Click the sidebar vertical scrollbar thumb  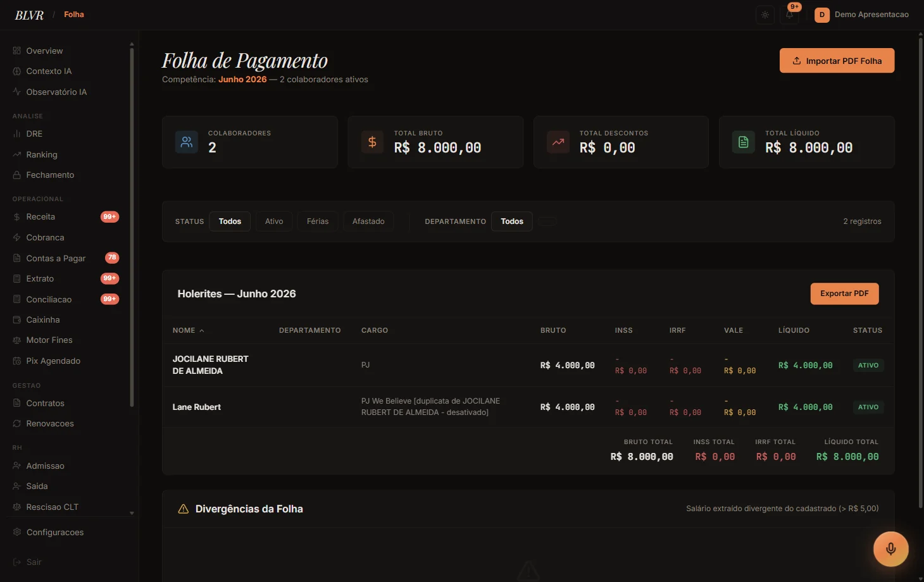[132, 228]
